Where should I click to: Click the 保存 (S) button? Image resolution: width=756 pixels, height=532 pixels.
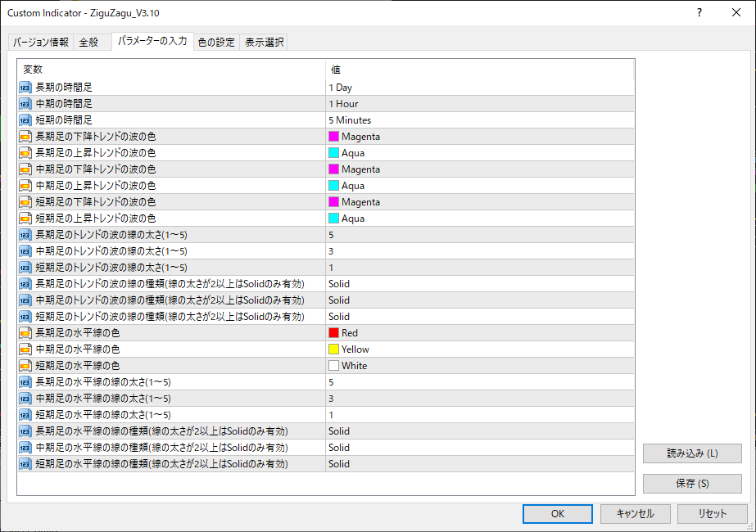coord(692,484)
